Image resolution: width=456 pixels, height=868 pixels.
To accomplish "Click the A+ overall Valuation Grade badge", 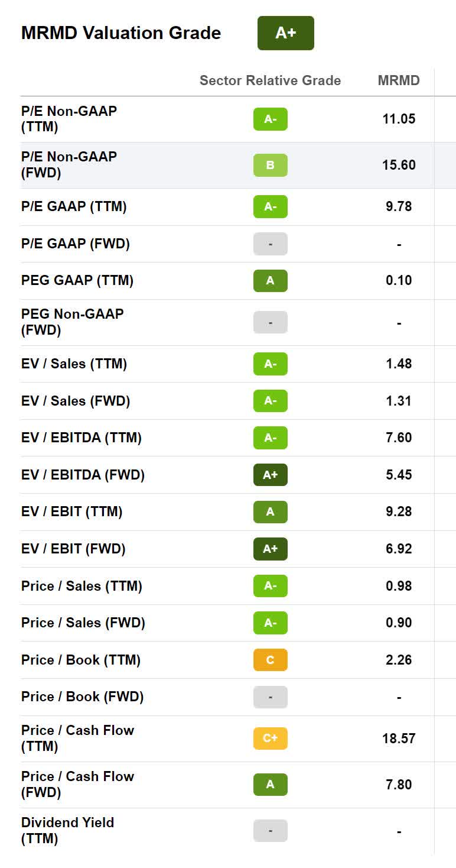I will (x=285, y=33).
